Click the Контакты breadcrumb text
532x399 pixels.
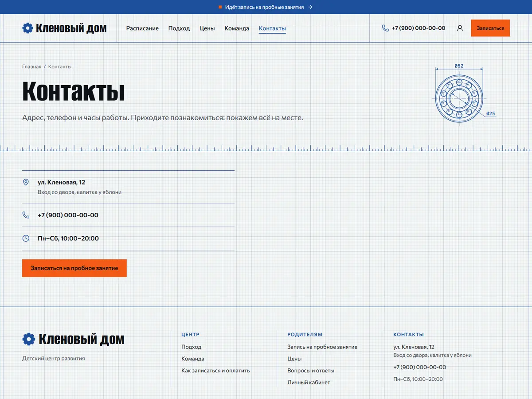[x=60, y=66]
